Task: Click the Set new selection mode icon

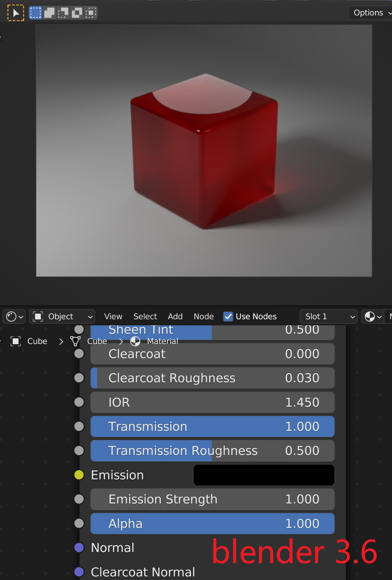Action: [x=36, y=13]
